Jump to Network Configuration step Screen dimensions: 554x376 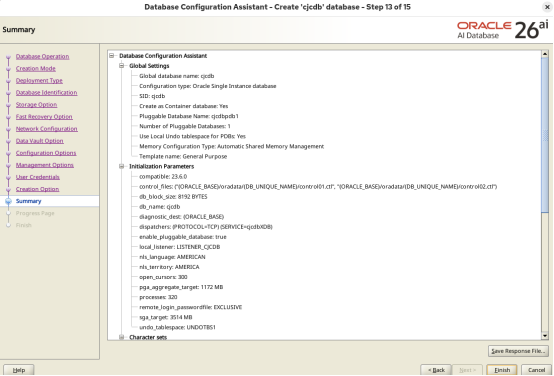coord(47,129)
